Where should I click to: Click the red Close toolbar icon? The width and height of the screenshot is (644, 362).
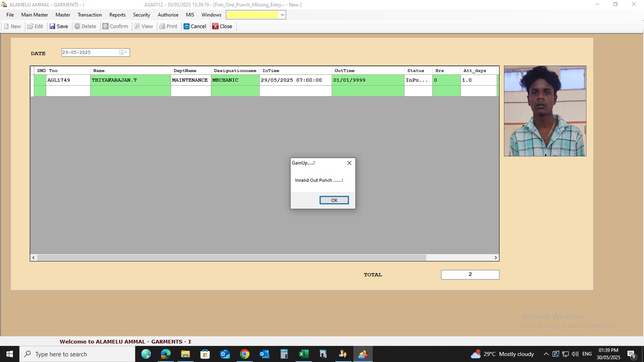215,27
